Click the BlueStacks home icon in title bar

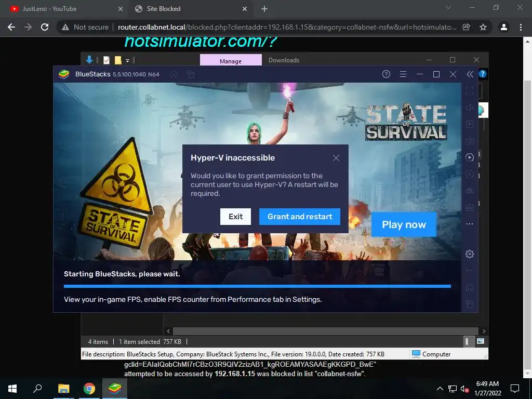pos(174,74)
